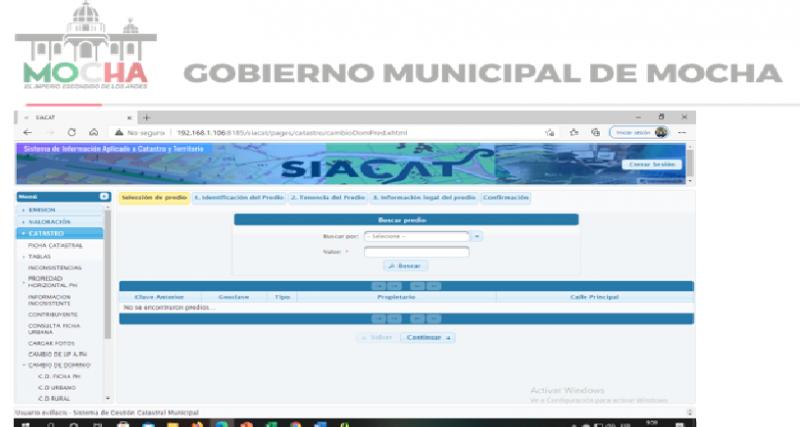
Task: Select 3. Información legal del predio tab
Action: pos(423,197)
